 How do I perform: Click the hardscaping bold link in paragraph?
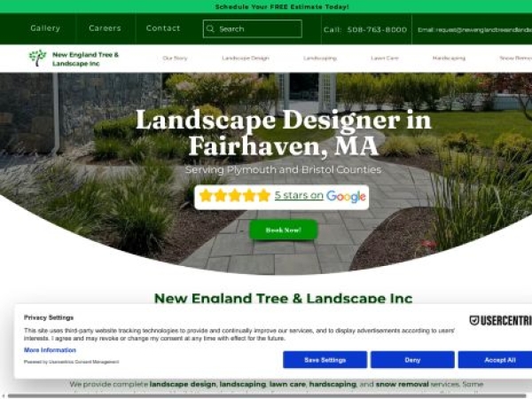[x=332, y=384]
